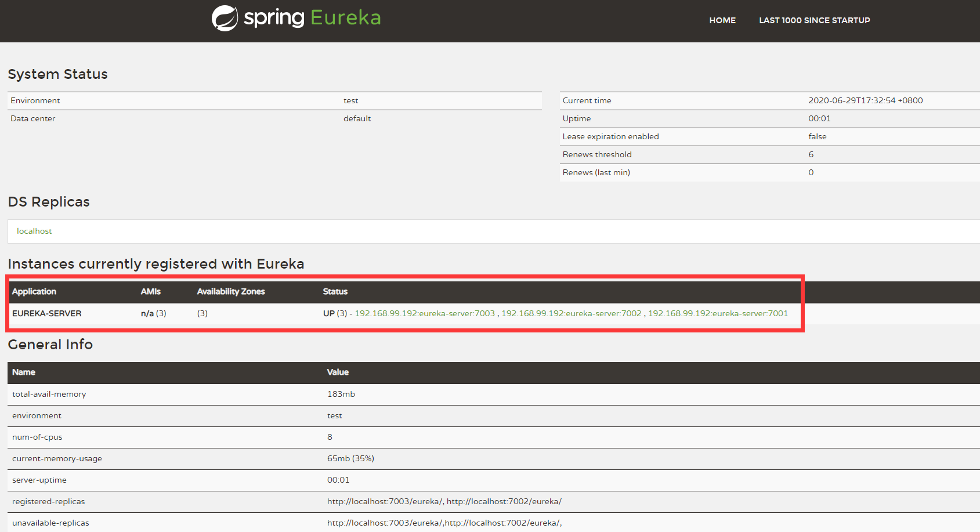This screenshot has height=532, width=980.
Task: Select the n/a (3) AMIs cell
Action: [154, 313]
